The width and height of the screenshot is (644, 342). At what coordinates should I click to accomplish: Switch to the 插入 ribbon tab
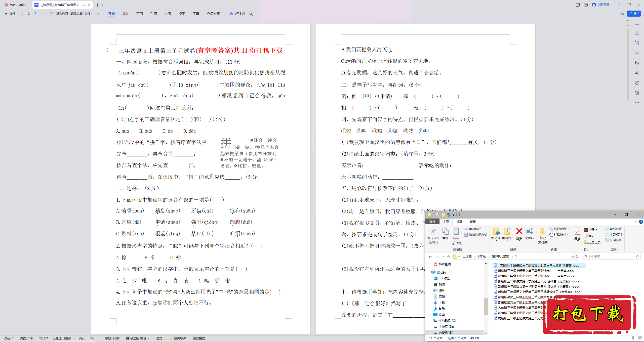125,14
